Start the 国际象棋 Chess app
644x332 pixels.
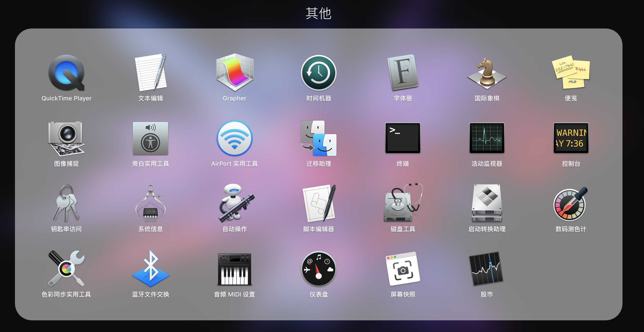click(487, 73)
